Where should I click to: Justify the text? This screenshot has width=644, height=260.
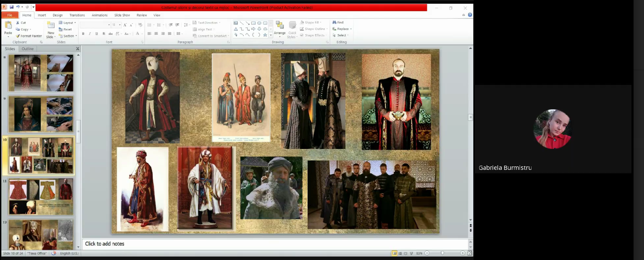pyautogui.click(x=169, y=33)
